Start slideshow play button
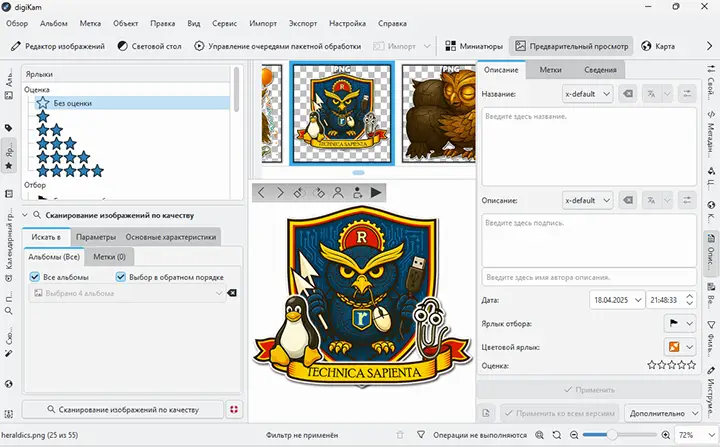Image resolution: width=720 pixels, height=447 pixels. coord(376,192)
